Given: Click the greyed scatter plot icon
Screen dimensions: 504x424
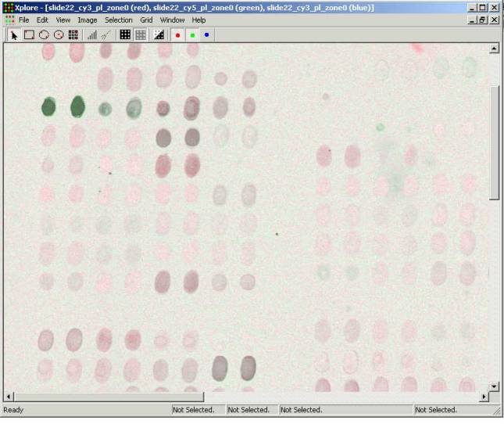Looking at the screenshot, I should [106, 34].
